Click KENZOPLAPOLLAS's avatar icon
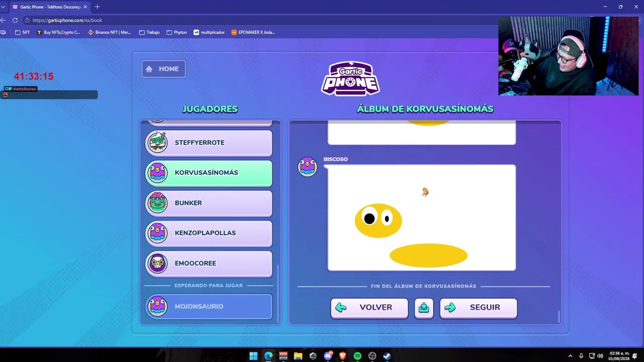 tap(157, 233)
